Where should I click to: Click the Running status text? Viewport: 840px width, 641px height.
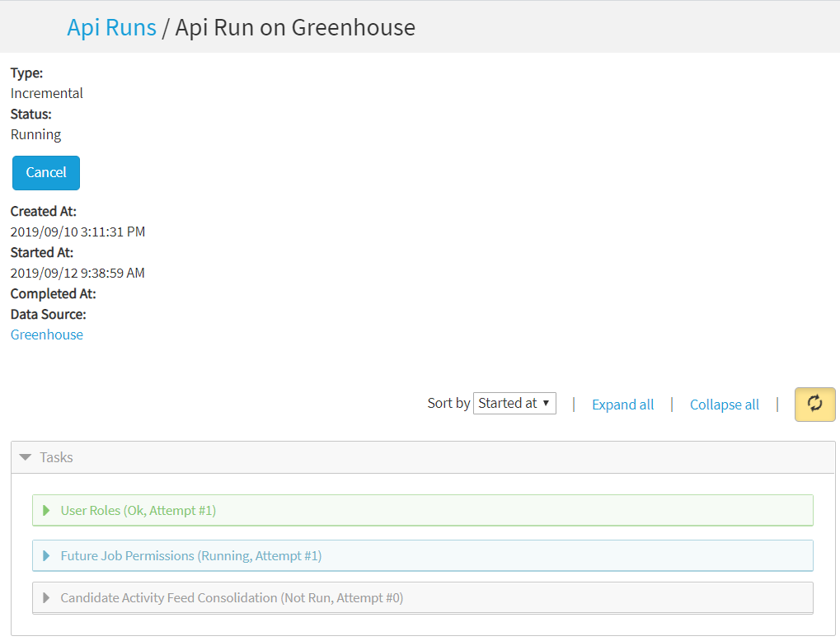tap(35, 134)
